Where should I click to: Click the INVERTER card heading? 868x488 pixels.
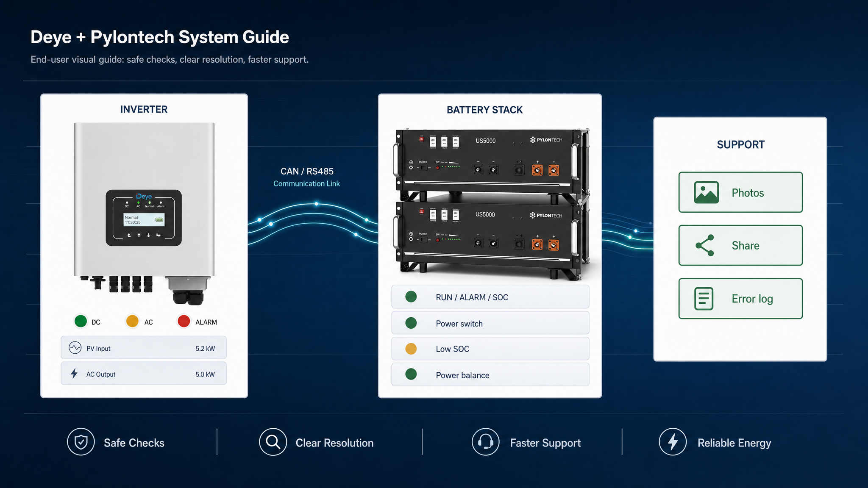pos(144,109)
